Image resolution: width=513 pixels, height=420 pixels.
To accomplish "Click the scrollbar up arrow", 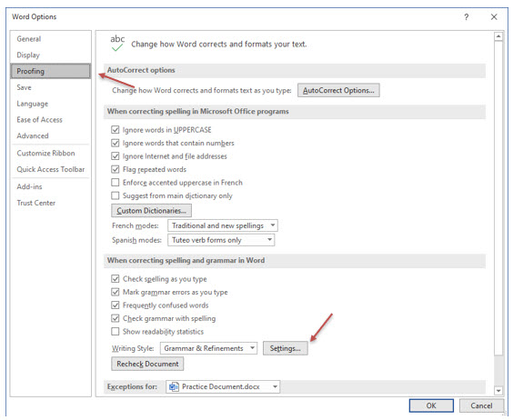I will coord(498,36).
